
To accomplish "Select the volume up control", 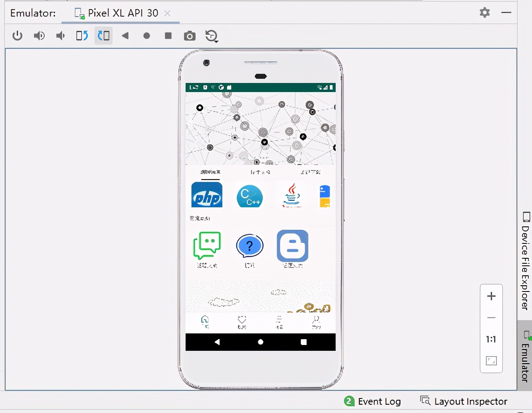I will click(39, 36).
